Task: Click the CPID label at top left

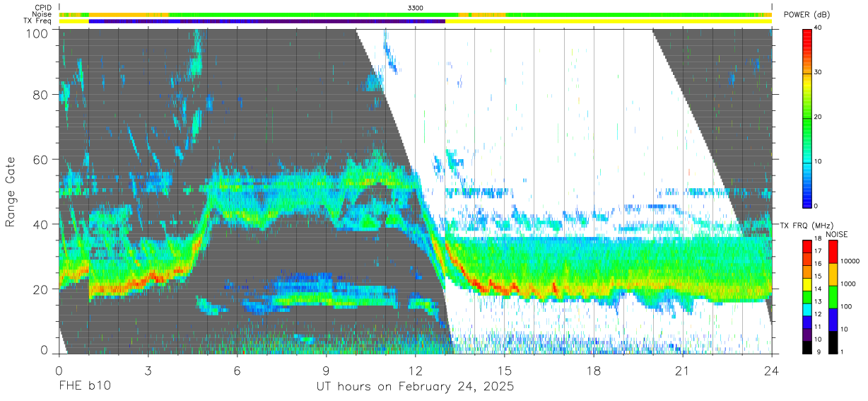Action: click(44, 7)
